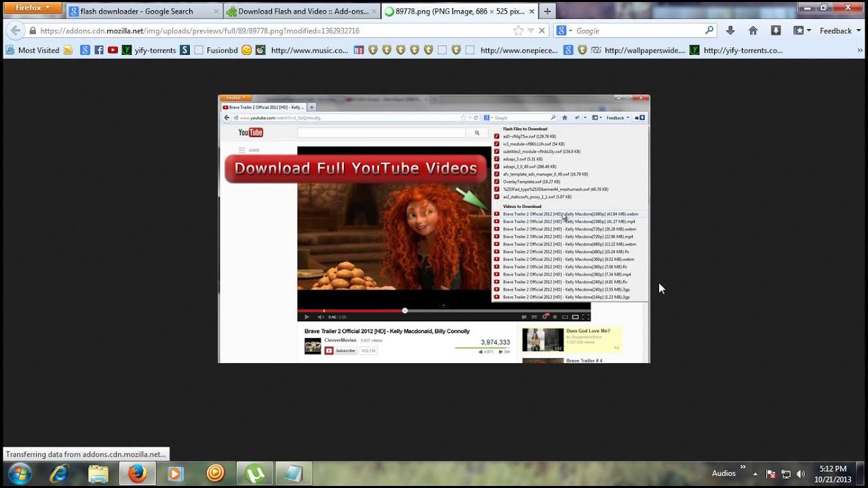Open the Most Visited bookmarks folder
The width and height of the screenshot is (868, 488).
tap(33, 50)
